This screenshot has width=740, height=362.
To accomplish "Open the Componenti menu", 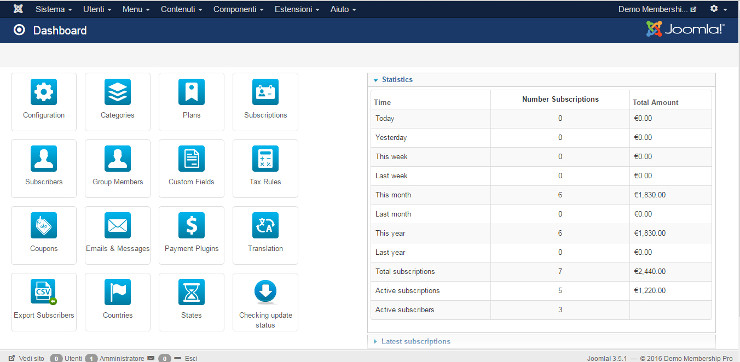I will pos(238,9).
